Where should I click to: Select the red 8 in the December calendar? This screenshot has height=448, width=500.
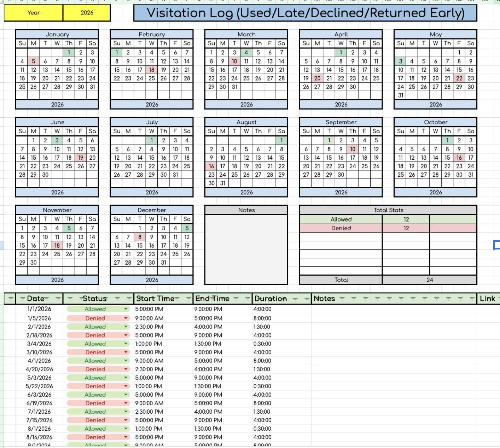point(140,237)
